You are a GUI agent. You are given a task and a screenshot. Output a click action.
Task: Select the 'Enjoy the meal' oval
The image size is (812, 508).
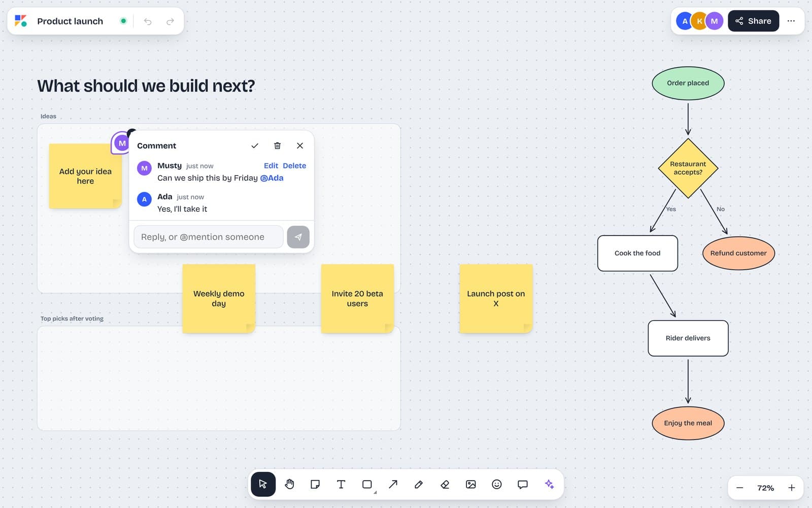pos(688,423)
